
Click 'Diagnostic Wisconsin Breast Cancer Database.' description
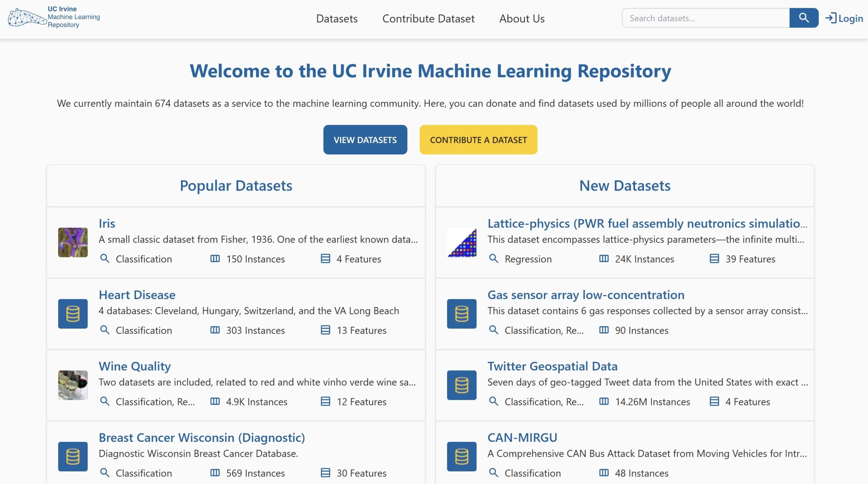click(198, 453)
